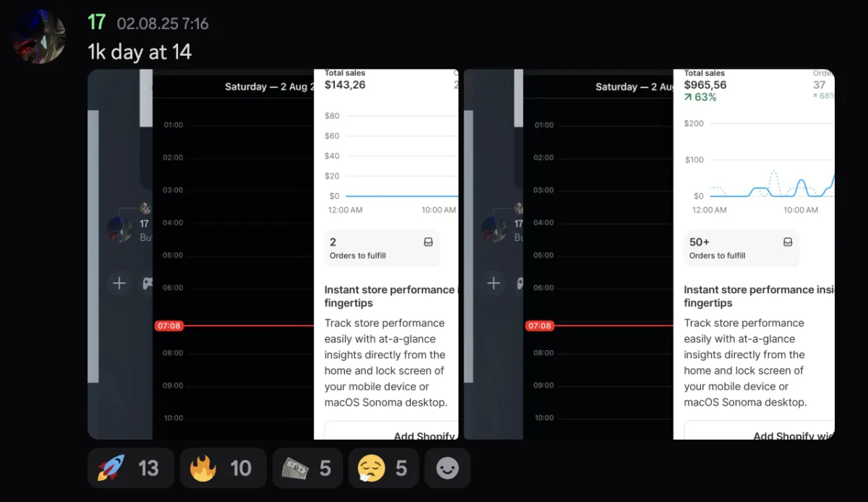Click the plus icon in the $143,26 image
This screenshot has height=502, width=868.
(x=119, y=284)
